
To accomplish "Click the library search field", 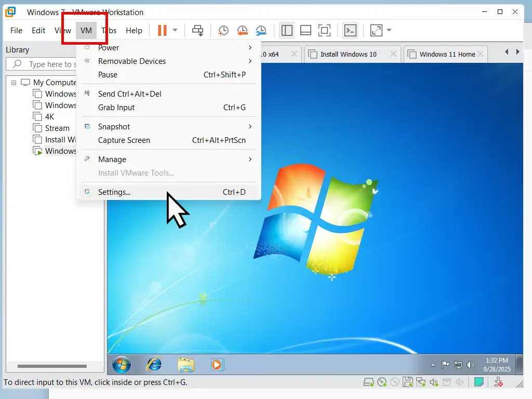I will (x=42, y=64).
